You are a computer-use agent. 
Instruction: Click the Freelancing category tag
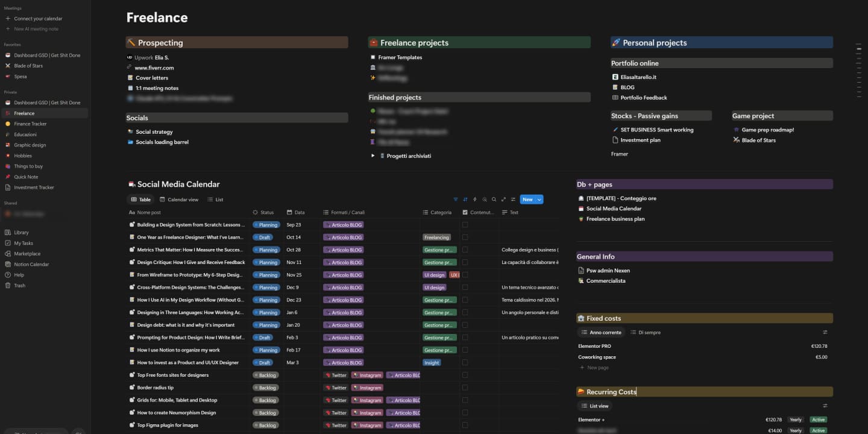(x=437, y=237)
